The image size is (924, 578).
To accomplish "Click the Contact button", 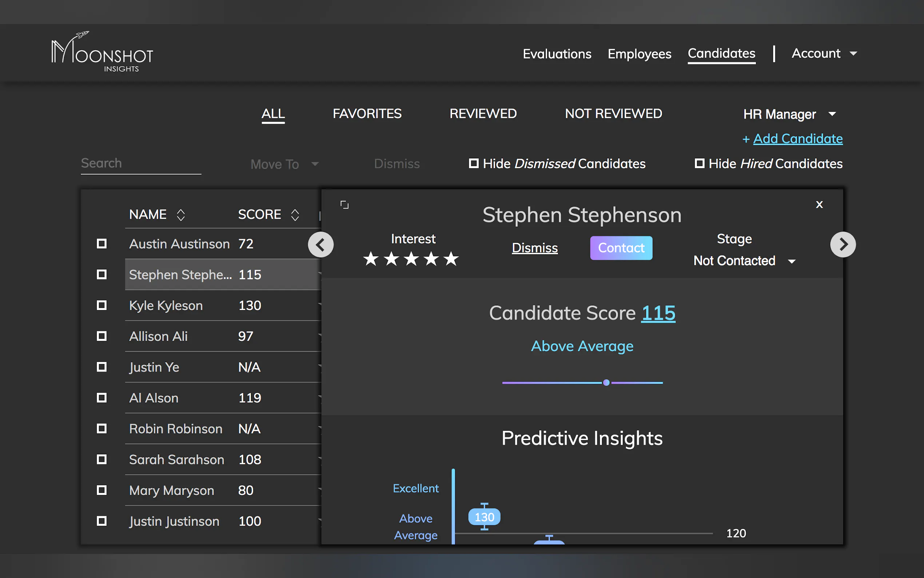I will coord(621,248).
